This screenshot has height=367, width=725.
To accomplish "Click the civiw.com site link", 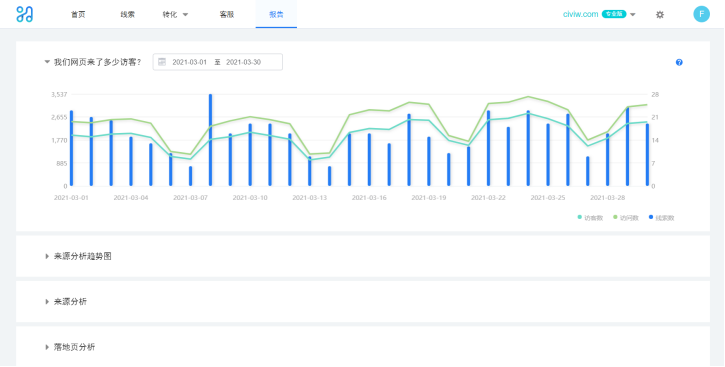I will point(581,14).
